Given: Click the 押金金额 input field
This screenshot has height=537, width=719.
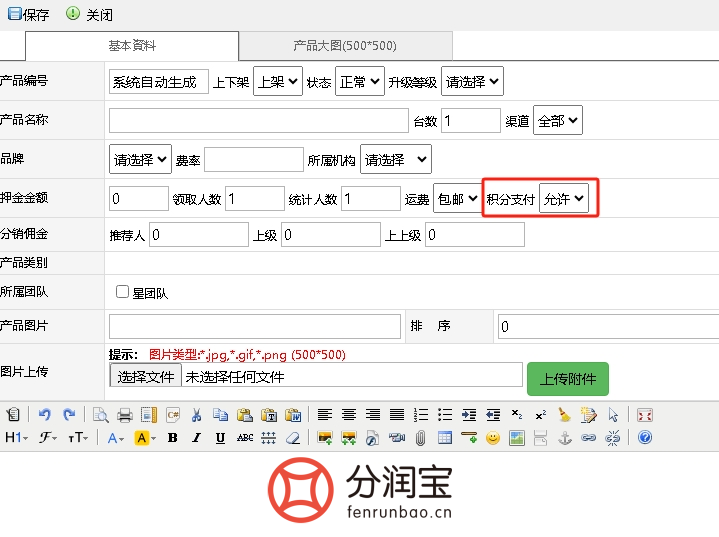Looking at the screenshot, I should [x=139, y=198].
